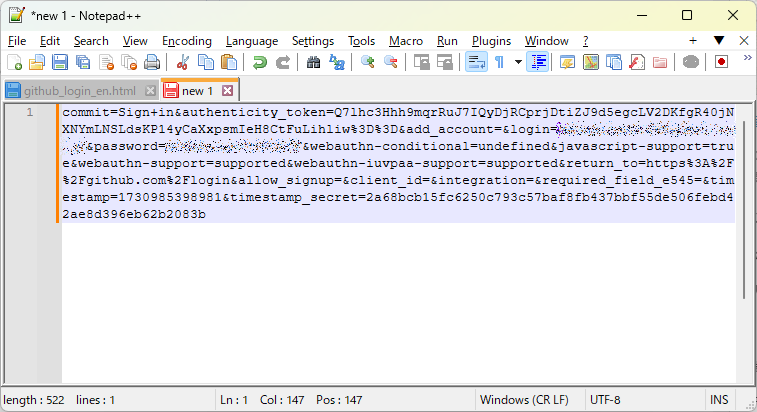The image size is (757, 412).
Task: Open the Settings menu
Action: pyautogui.click(x=313, y=41)
